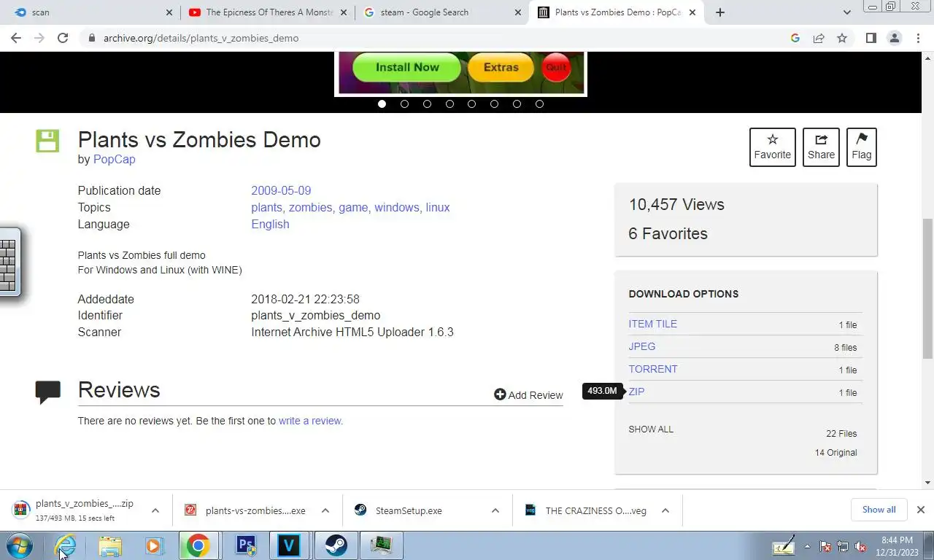Open options for THE CRAZINESS veg download
Viewport: 934px width, 560px height.
(665, 510)
